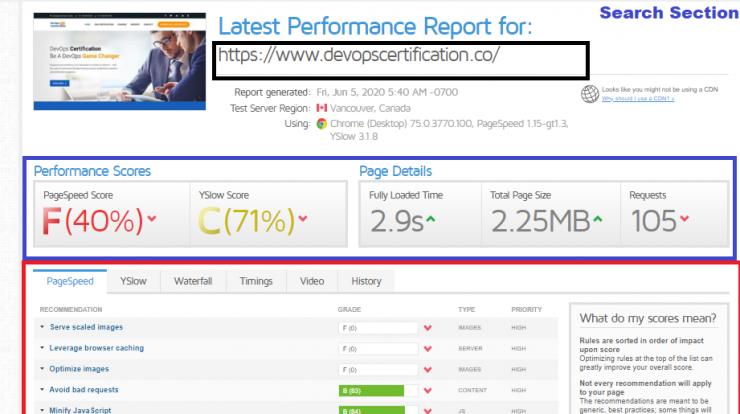Open the 'Why should I use a CDN?' link
Screen dimensions: 740x414
coord(638,99)
